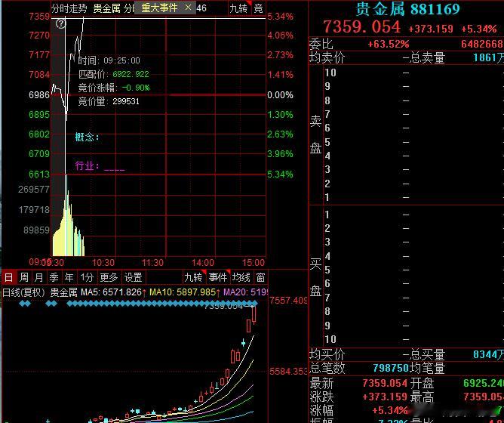Screen dimensions: 504x423
Task: Click the 均卖价 label
Action: pyautogui.click(x=327, y=58)
